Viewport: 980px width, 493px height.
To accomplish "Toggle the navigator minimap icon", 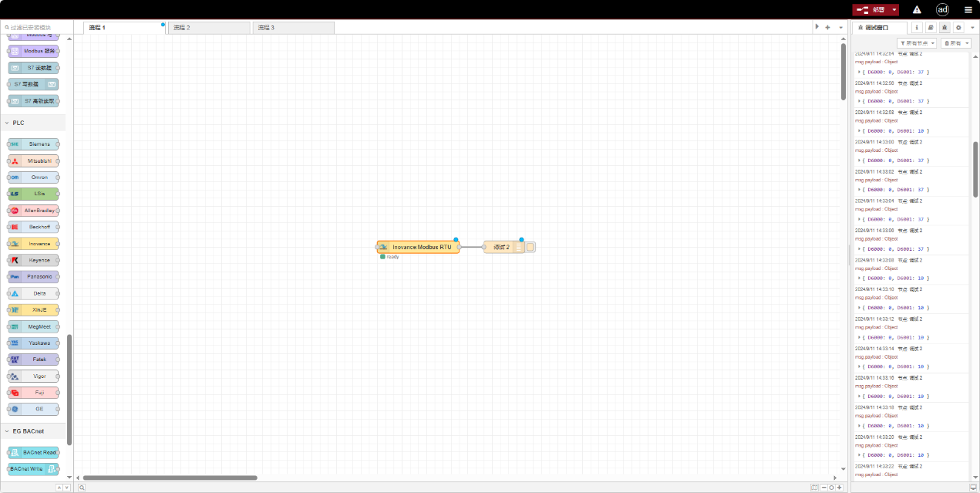I will coord(814,488).
